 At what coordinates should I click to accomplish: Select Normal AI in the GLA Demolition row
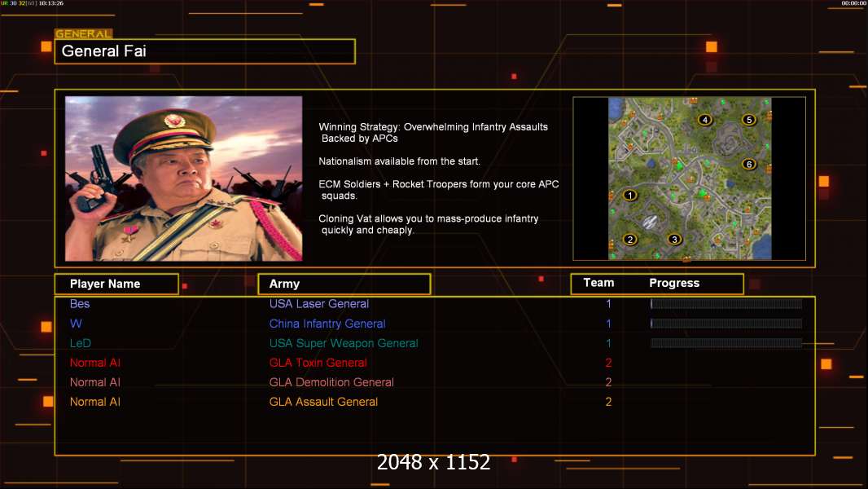point(95,382)
